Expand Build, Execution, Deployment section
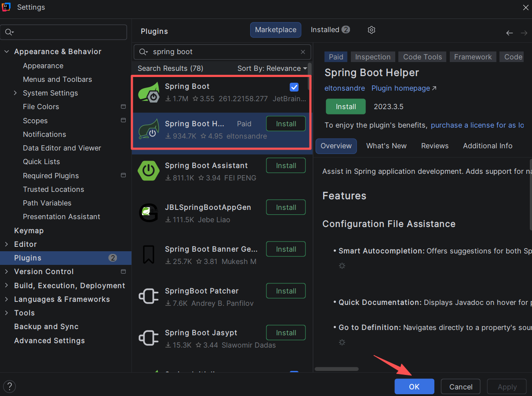 click(x=7, y=286)
